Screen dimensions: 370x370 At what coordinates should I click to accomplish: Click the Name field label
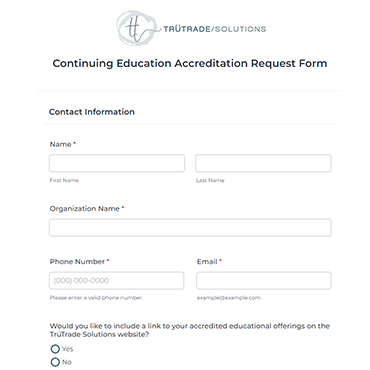coord(61,144)
